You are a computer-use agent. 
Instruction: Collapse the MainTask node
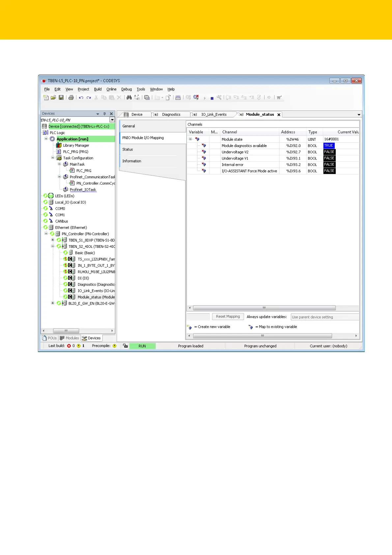pyautogui.click(x=59, y=164)
